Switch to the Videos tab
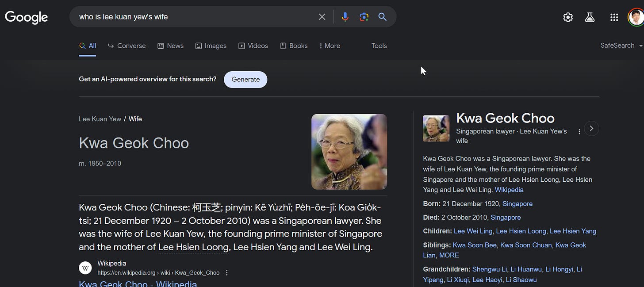This screenshot has width=644, height=287. (253, 46)
